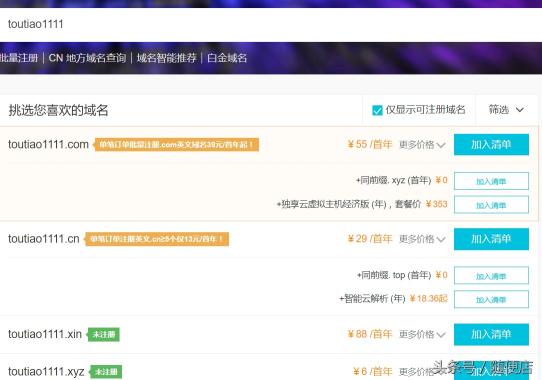Open CN 地方域名查询 link

pyautogui.click(x=87, y=58)
